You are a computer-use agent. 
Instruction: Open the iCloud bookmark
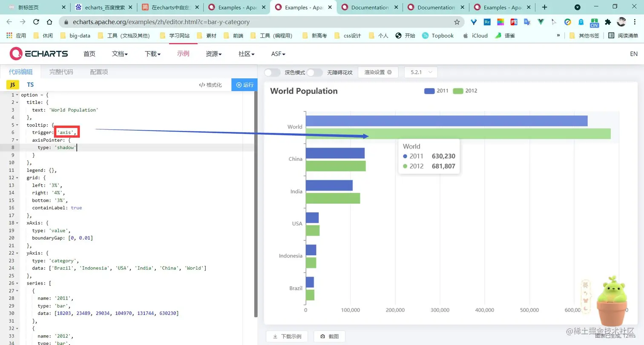coord(475,36)
